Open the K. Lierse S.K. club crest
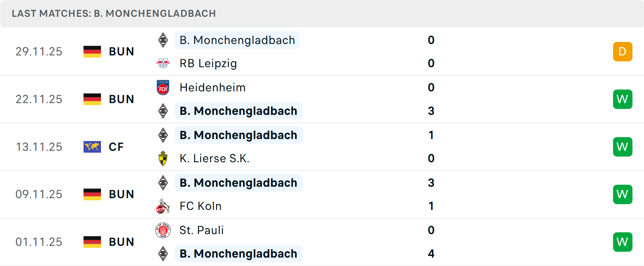This screenshot has width=644, height=266. tap(163, 158)
